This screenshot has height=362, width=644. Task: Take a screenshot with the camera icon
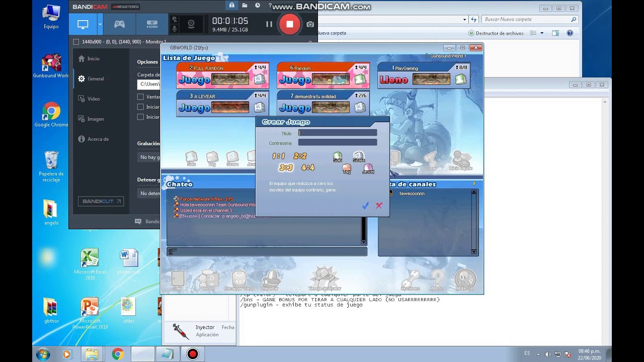[x=310, y=24]
